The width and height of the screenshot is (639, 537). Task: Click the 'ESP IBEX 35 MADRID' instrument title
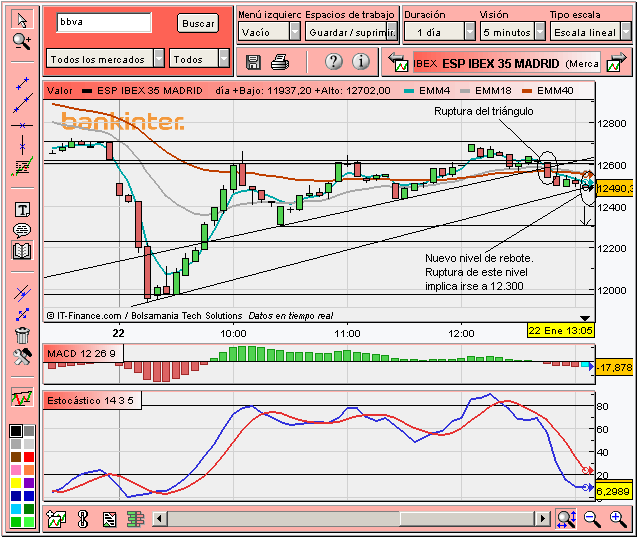click(500, 64)
